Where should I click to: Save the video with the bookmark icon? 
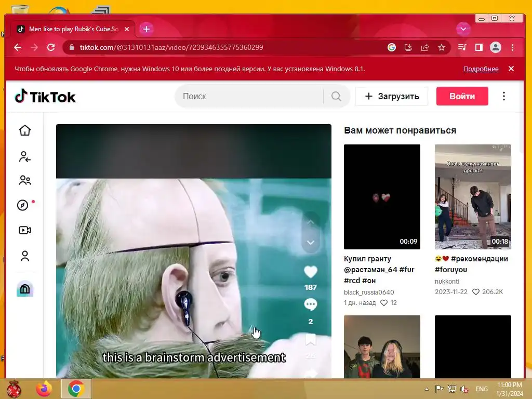coord(311,340)
